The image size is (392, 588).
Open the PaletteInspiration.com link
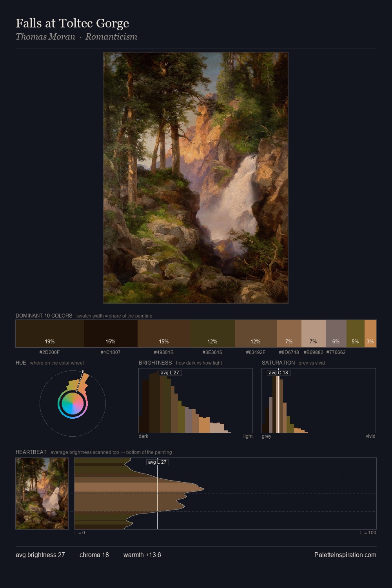(x=345, y=555)
